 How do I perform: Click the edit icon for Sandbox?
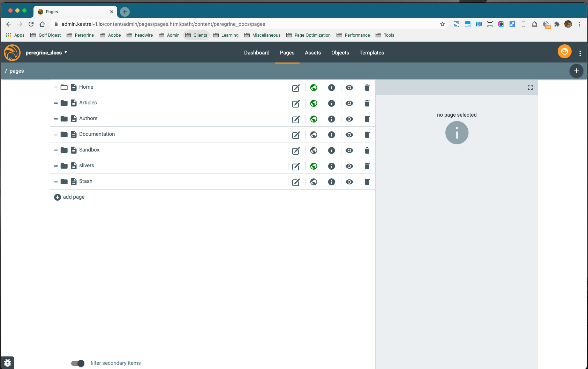point(296,150)
